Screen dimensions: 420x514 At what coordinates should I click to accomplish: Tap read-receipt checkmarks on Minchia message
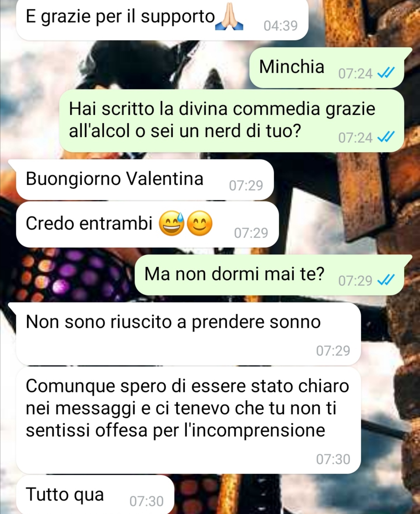pyautogui.click(x=386, y=73)
